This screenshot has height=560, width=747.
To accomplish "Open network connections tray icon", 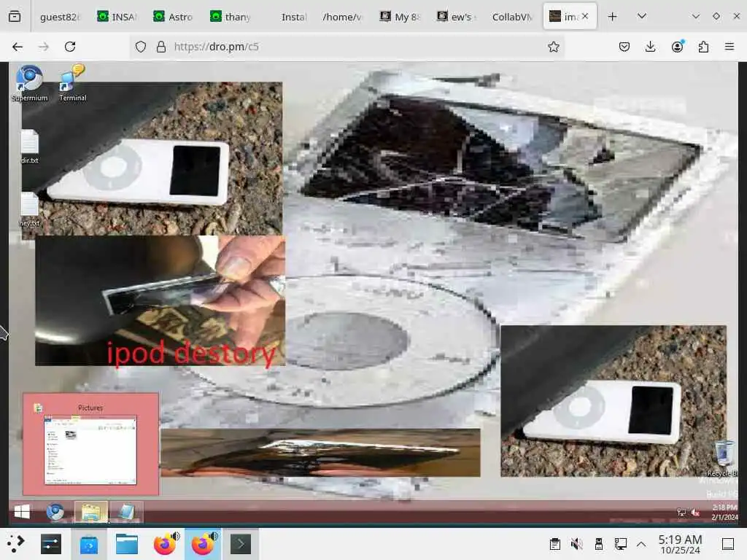I will [620, 544].
